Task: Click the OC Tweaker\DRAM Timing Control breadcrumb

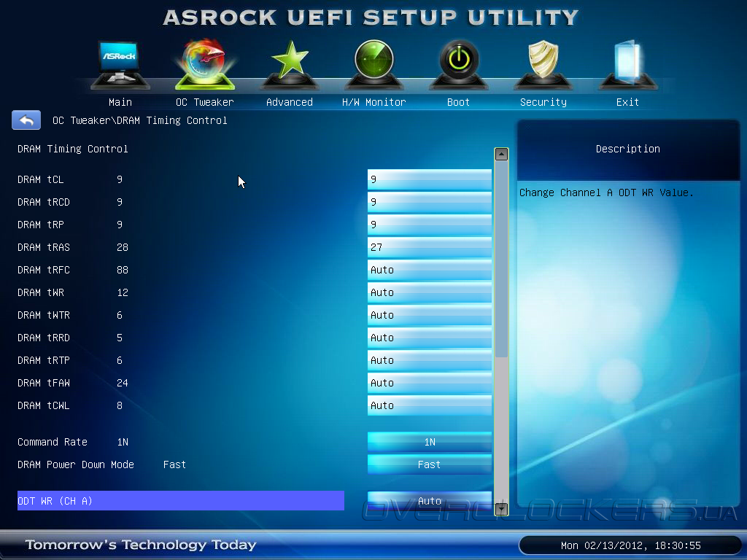Action: [139, 120]
